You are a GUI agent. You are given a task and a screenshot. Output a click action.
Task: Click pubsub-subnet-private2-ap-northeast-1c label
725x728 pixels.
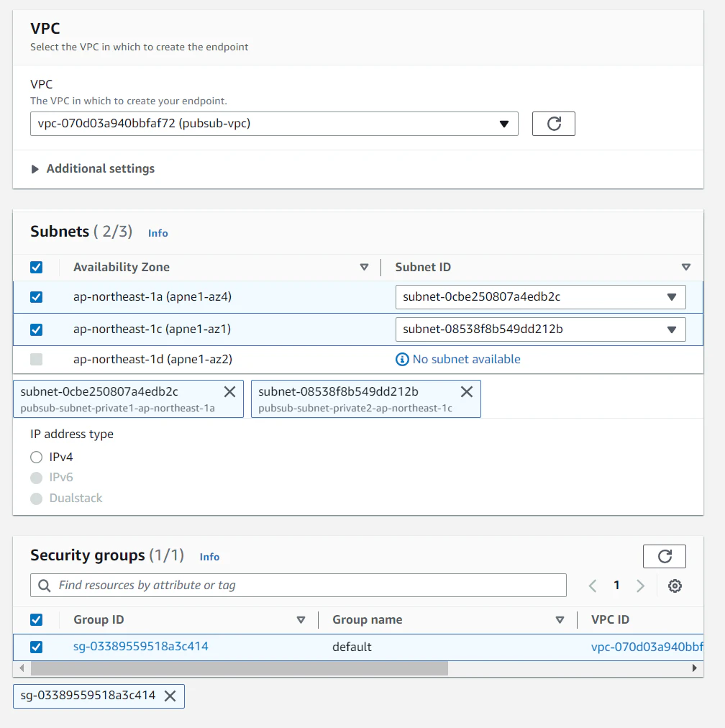(355, 409)
